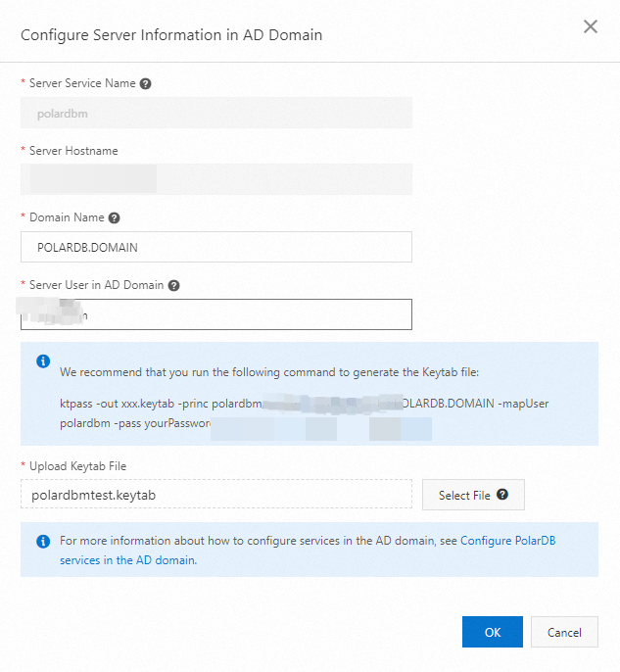Click help icon inside Select File button
This screenshot has width=620, height=672.
502,495
